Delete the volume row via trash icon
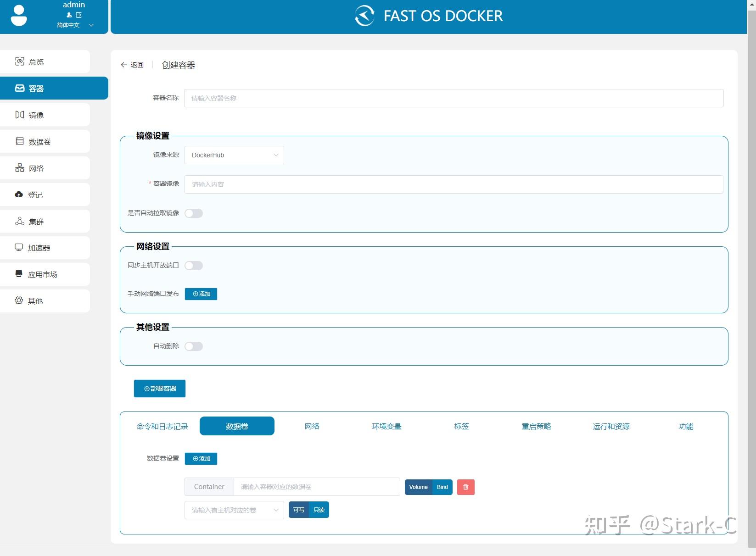The height and width of the screenshot is (556, 756). 465,487
